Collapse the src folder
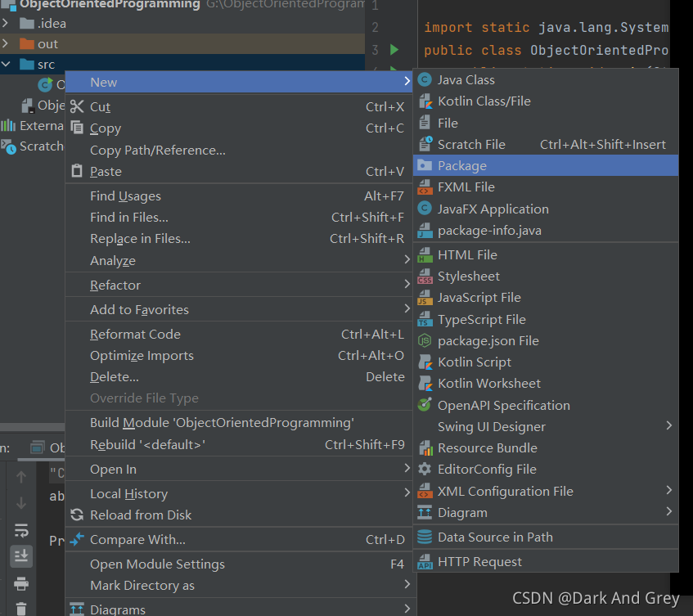 click(x=6, y=64)
